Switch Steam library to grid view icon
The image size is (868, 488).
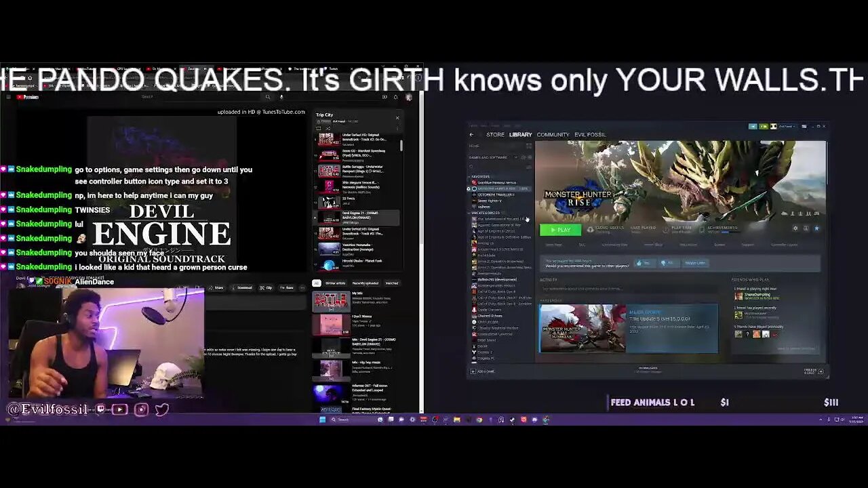pos(529,146)
